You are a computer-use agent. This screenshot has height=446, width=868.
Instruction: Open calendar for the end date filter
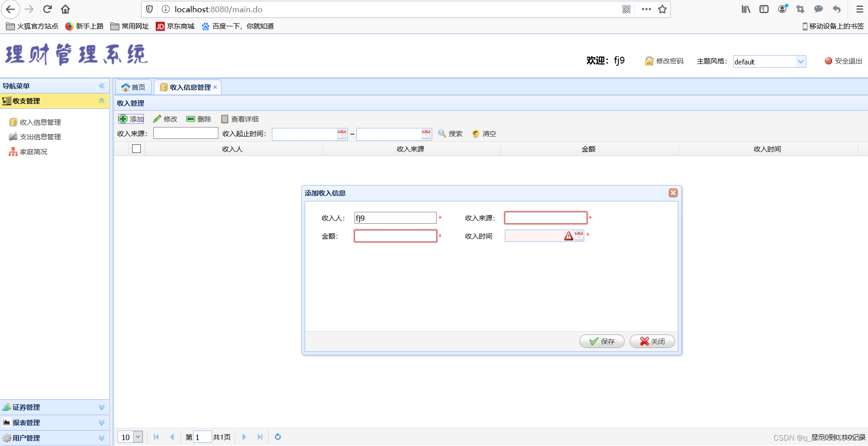click(x=426, y=134)
